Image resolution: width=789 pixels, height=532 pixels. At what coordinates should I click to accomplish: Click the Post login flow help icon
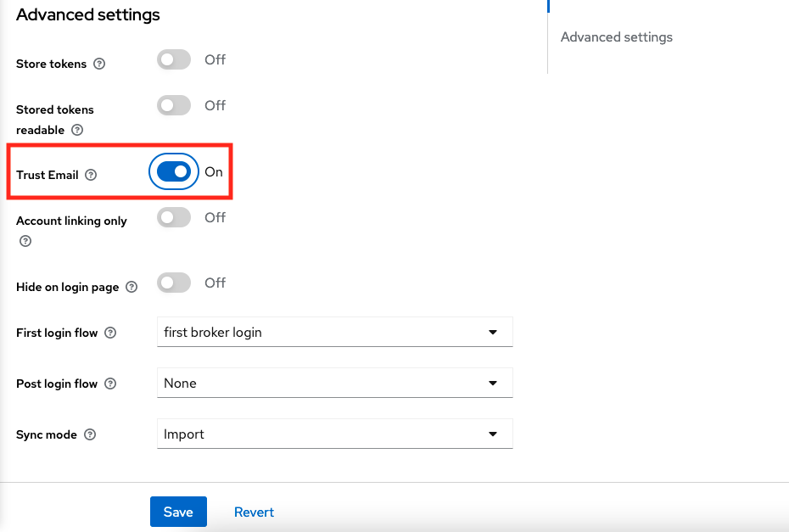(111, 384)
